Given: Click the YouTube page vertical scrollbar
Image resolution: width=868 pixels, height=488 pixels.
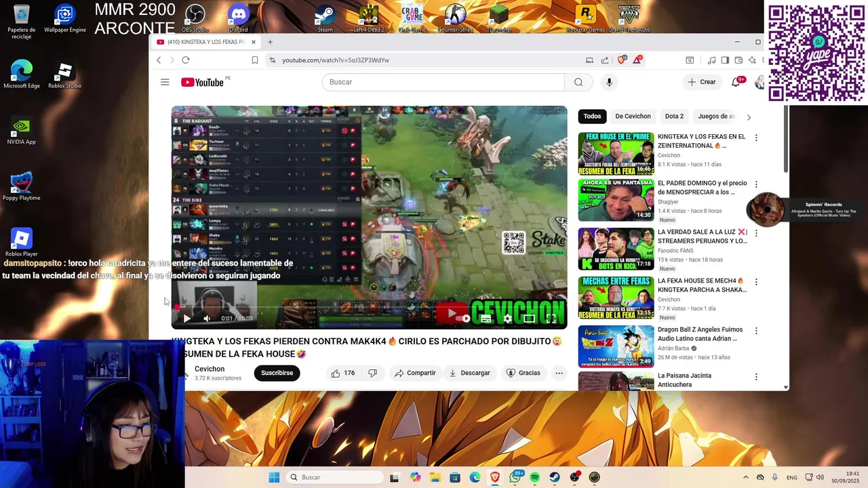Looking at the screenshot, I should point(786,139).
